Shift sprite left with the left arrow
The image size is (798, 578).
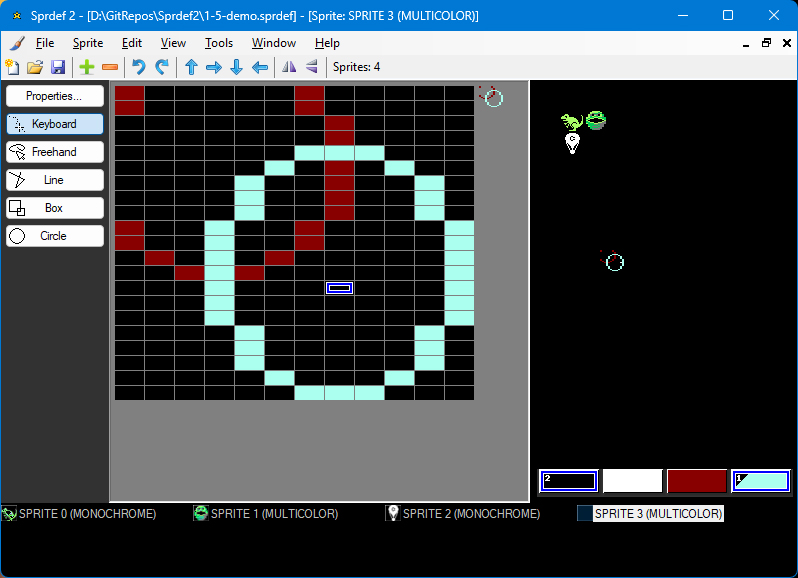pyautogui.click(x=260, y=67)
